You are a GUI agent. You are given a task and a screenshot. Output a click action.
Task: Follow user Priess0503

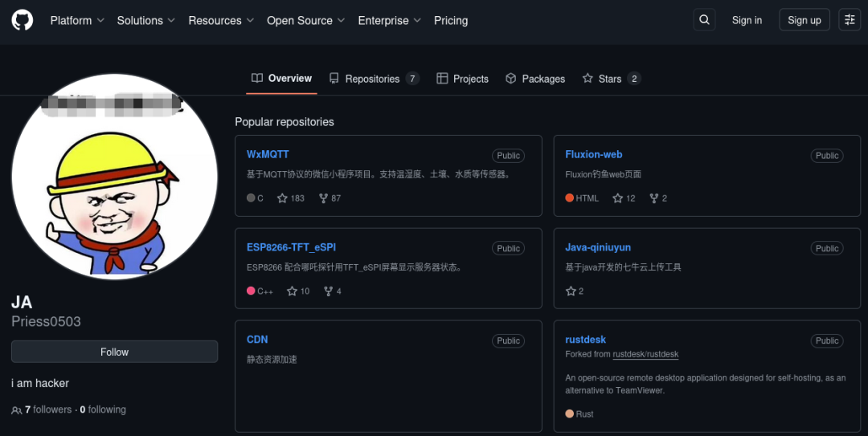(x=115, y=352)
